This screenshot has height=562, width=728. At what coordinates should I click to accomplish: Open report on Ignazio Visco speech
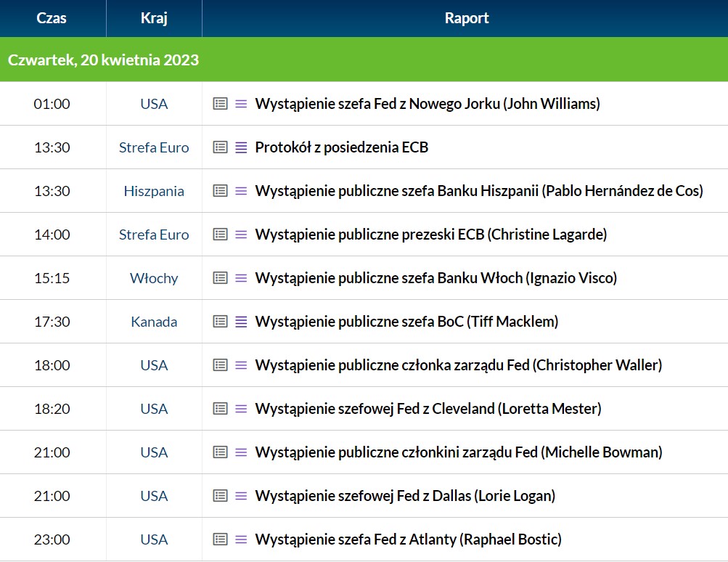(436, 278)
